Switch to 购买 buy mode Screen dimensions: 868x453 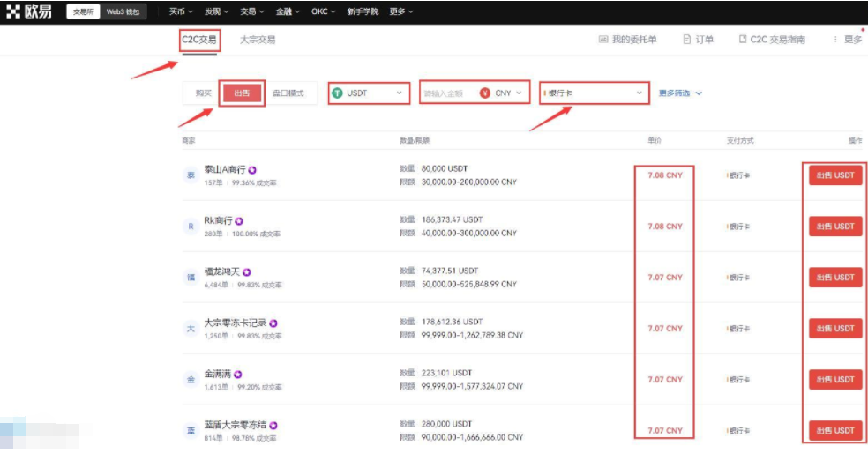[204, 93]
